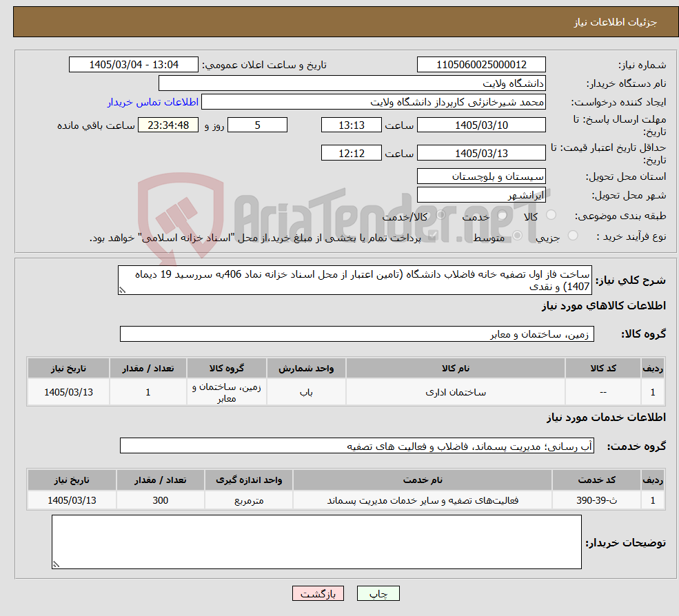679x616 pixels.
Task: Click the باب unit cell
Action: pos(306,392)
